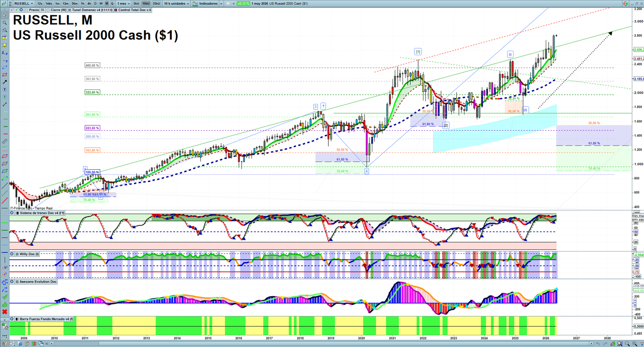Select the 4h timeframe button
The width and height of the screenshot is (644, 347).
click(89, 4)
